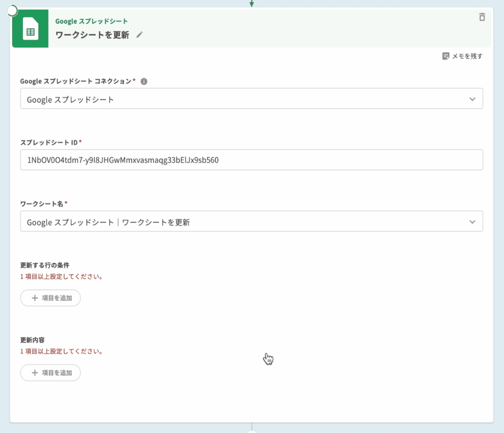Image resolution: width=504 pixels, height=433 pixels.
Task: Add an item to 更新内容
Action: [x=51, y=373]
